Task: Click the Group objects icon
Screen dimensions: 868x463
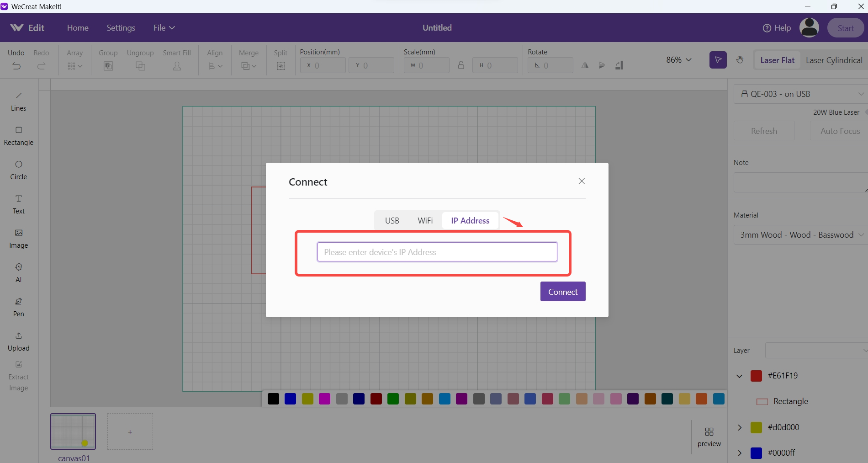Action: (108, 66)
